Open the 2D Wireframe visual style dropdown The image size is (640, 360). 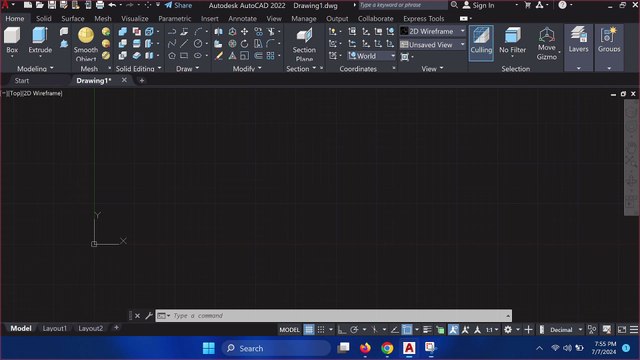click(433, 31)
